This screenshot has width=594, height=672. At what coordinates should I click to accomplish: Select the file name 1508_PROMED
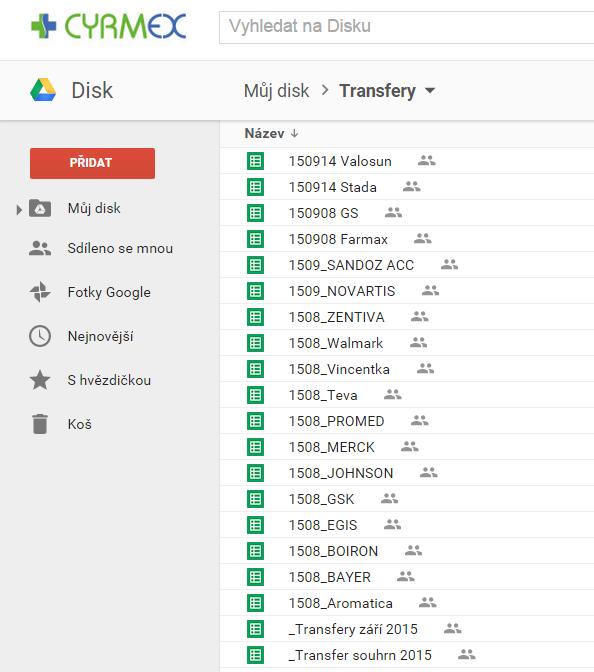tap(336, 421)
